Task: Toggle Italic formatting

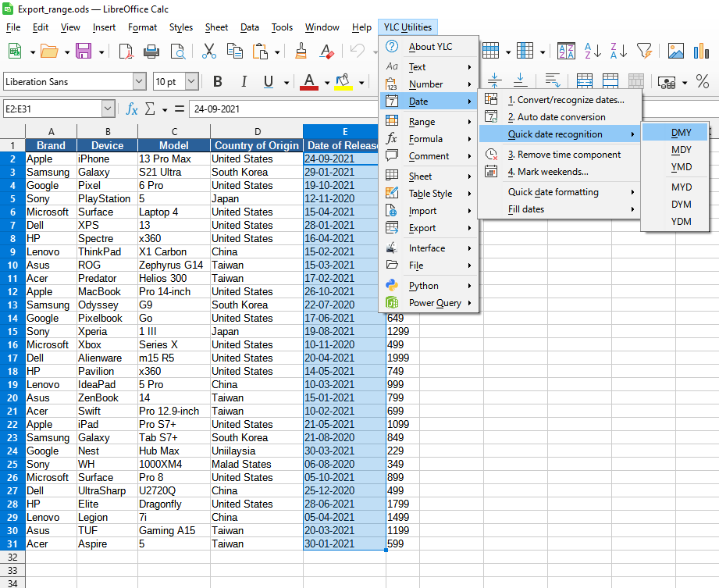Action: click(x=243, y=82)
